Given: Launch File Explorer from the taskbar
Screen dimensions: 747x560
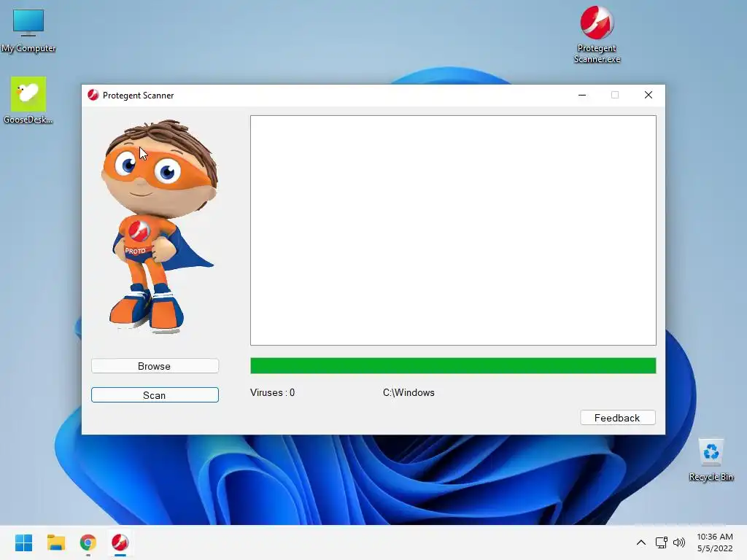Looking at the screenshot, I should tap(56, 542).
